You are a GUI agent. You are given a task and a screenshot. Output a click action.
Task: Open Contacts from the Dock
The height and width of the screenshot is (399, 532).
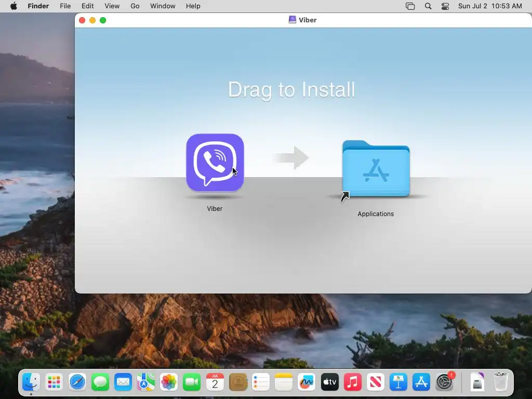pyautogui.click(x=238, y=382)
